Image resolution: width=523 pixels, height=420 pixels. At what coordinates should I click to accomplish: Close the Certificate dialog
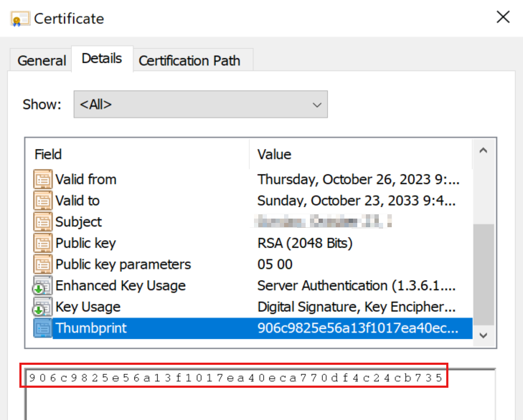click(503, 17)
